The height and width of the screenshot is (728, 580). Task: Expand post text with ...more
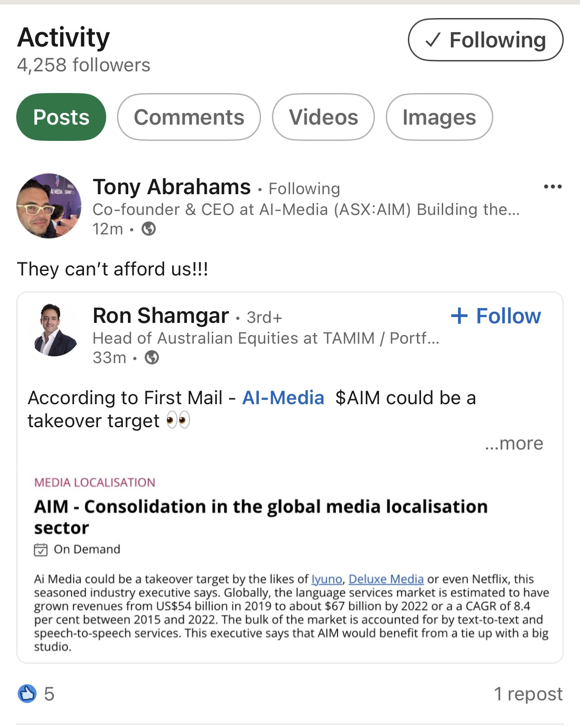point(514,443)
